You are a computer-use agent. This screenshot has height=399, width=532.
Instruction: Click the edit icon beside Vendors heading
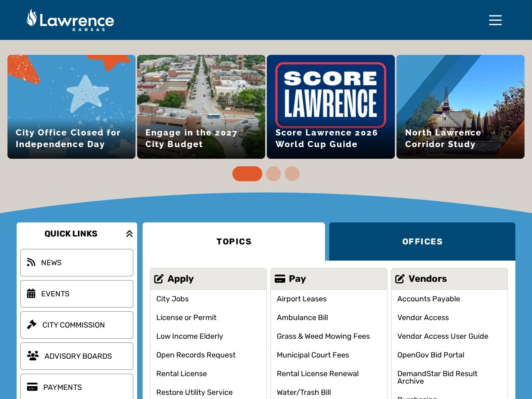point(400,279)
